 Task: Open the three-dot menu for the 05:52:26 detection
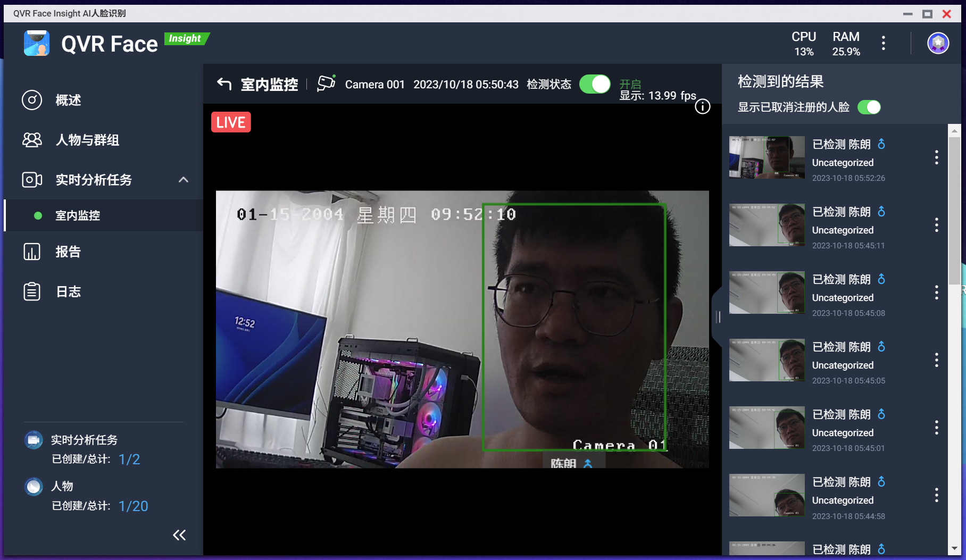[x=937, y=157]
